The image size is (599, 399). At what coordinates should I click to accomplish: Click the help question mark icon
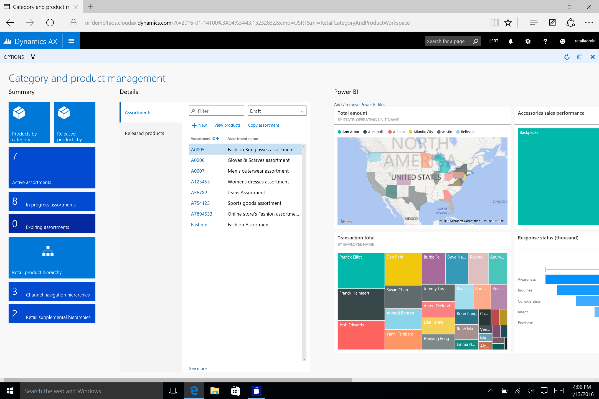tap(545, 41)
